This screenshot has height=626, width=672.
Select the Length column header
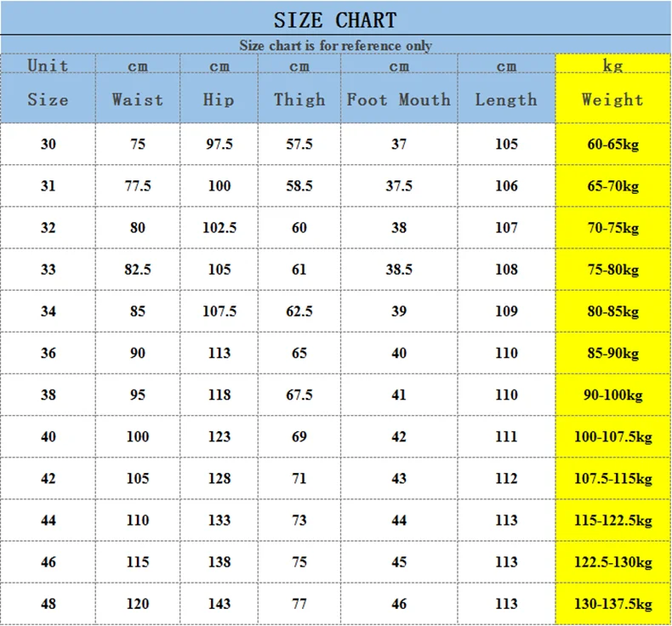click(x=506, y=100)
